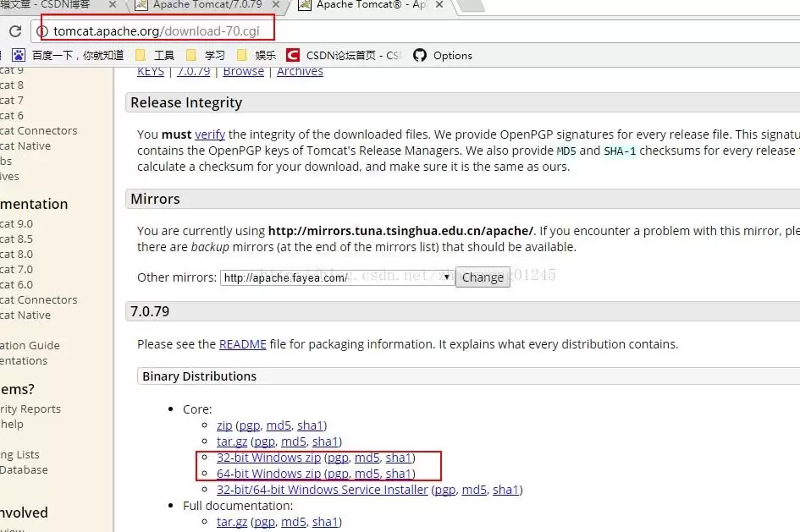
Task: Open the Baidu paw bookmark icon
Action: 19,55
